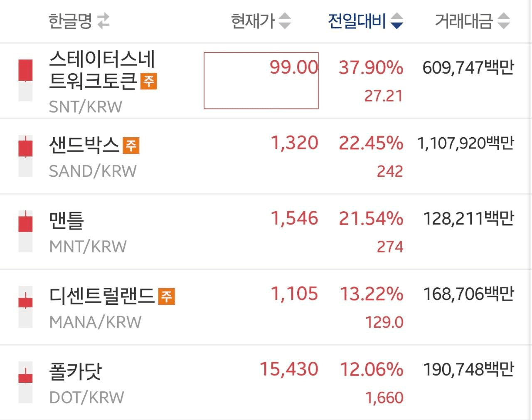Sort by 거래대금 using its sort arrows
The height and width of the screenshot is (420, 532).
[503, 21]
